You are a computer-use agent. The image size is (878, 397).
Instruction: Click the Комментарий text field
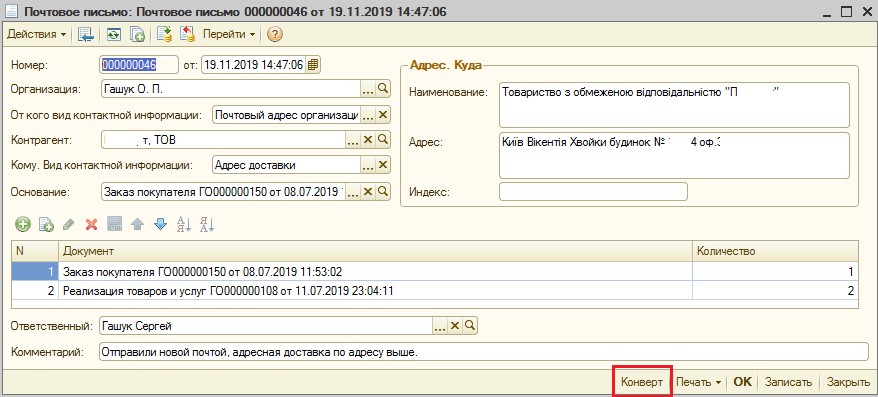click(483, 352)
